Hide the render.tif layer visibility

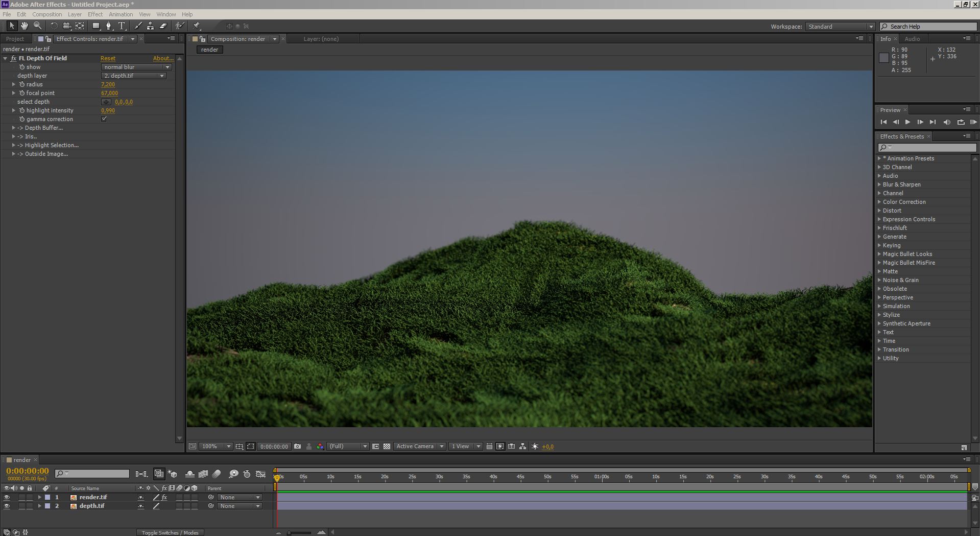tap(7, 497)
